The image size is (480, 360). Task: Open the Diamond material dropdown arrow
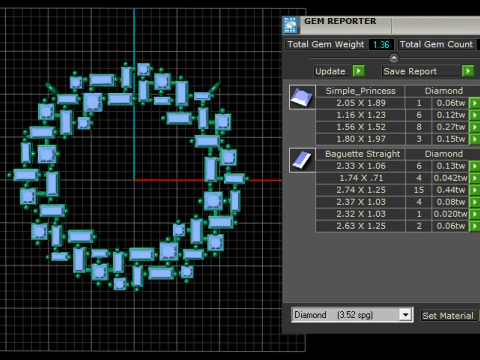[x=405, y=315]
